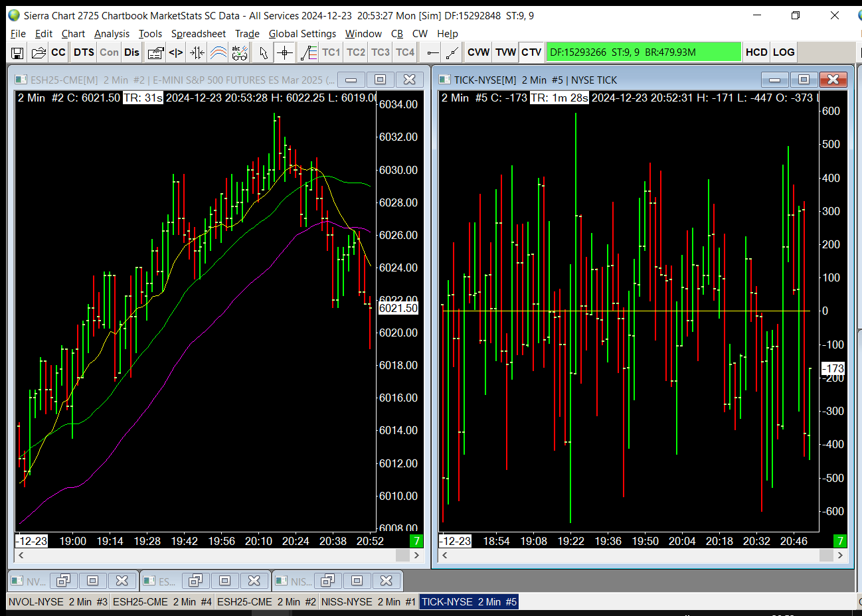The height and width of the screenshot is (616, 862).
Task: Click the compress bar spacing arrows icon
Action: coord(197,52)
